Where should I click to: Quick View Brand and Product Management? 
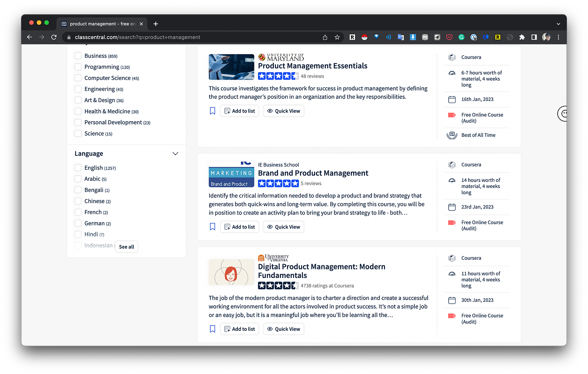(283, 227)
